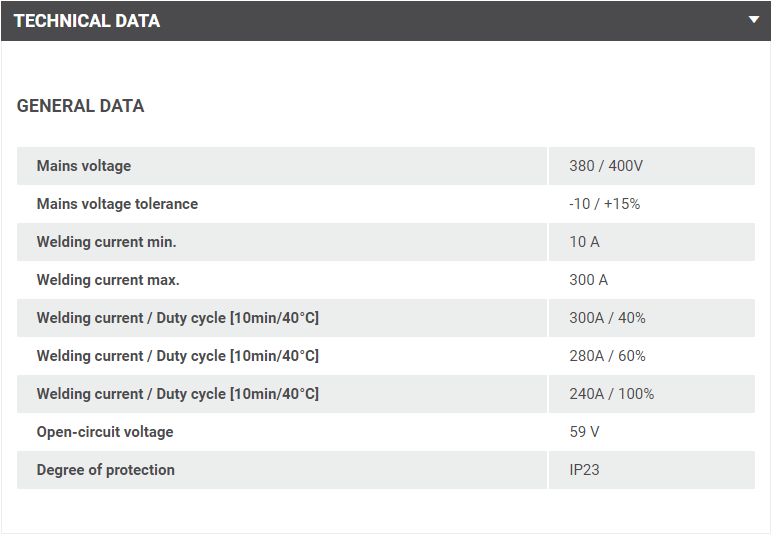Click the duty cycle label beside 300A / 40%
The height and width of the screenshot is (538, 773).
click(x=177, y=318)
